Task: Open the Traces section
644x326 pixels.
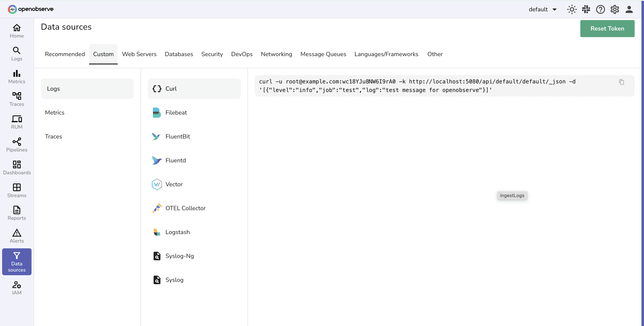Action: (16, 99)
